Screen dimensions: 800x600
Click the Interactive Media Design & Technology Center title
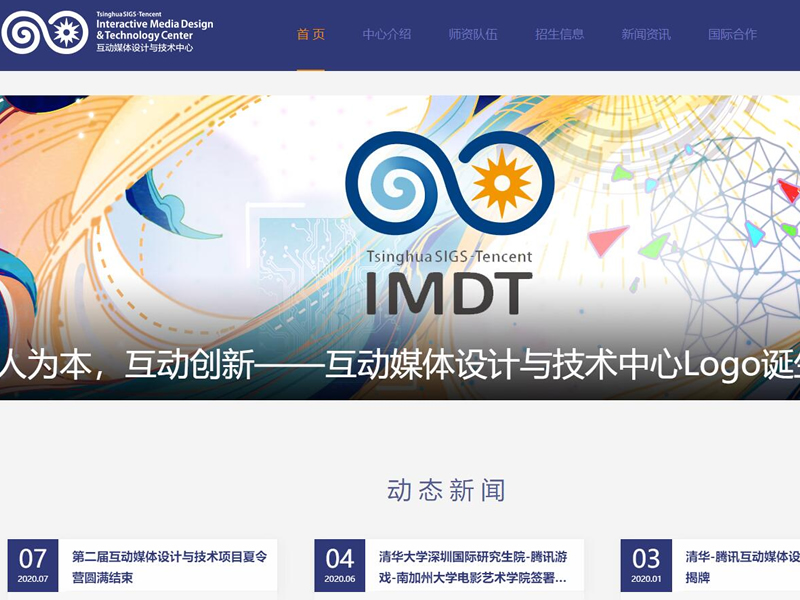(x=155, y=30)
